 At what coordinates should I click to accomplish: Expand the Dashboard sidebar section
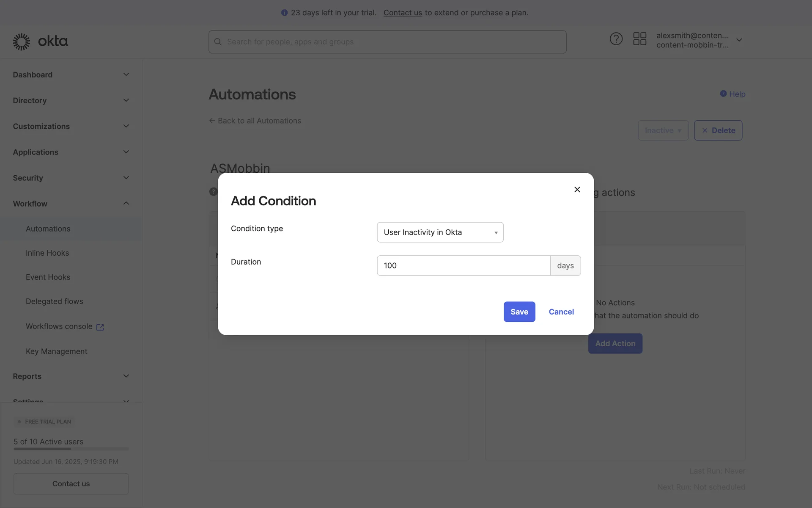[126, 75]
